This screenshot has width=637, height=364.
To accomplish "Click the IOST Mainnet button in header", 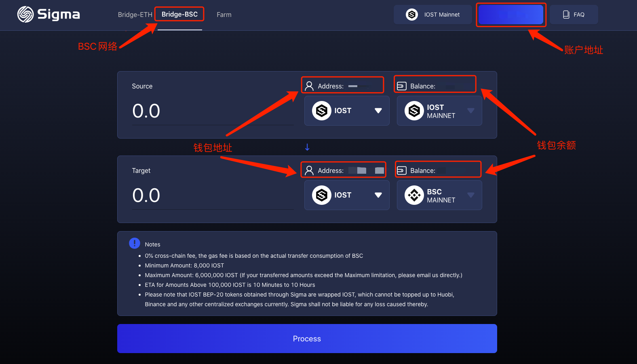I will pos(433,15).
